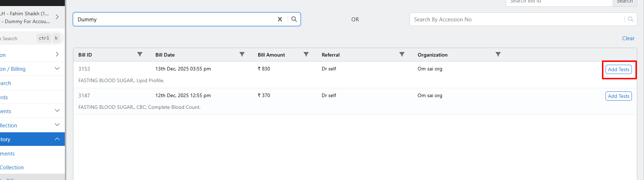644x180 pixels.
Task: Open the Bill ID column filter
Action: pos(140,54)
